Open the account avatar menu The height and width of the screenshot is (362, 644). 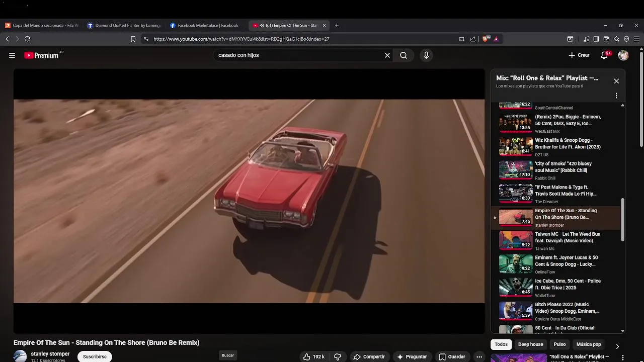623,55
